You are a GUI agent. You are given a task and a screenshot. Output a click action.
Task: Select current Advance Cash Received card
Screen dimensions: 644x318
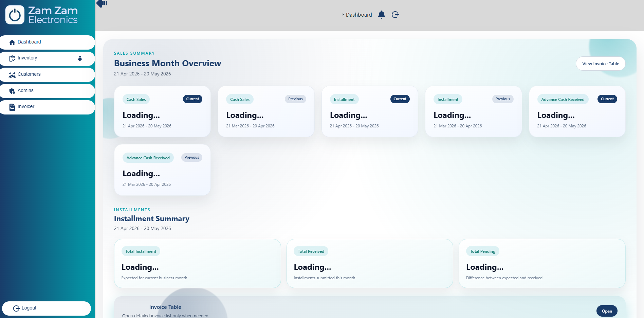click(577, 111)
